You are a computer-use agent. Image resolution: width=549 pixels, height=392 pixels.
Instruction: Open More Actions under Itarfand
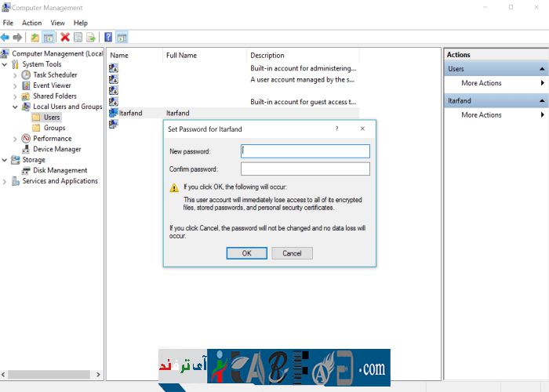[482, 115]
